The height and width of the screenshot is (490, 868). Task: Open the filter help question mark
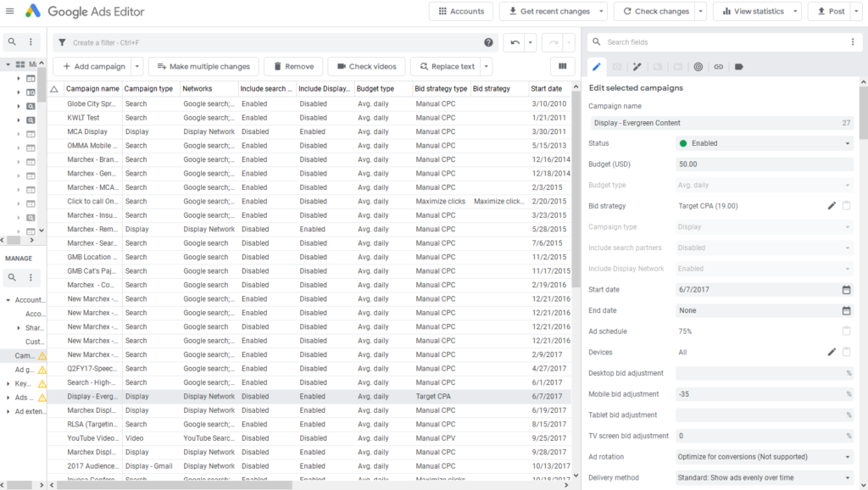pos(488,42)
